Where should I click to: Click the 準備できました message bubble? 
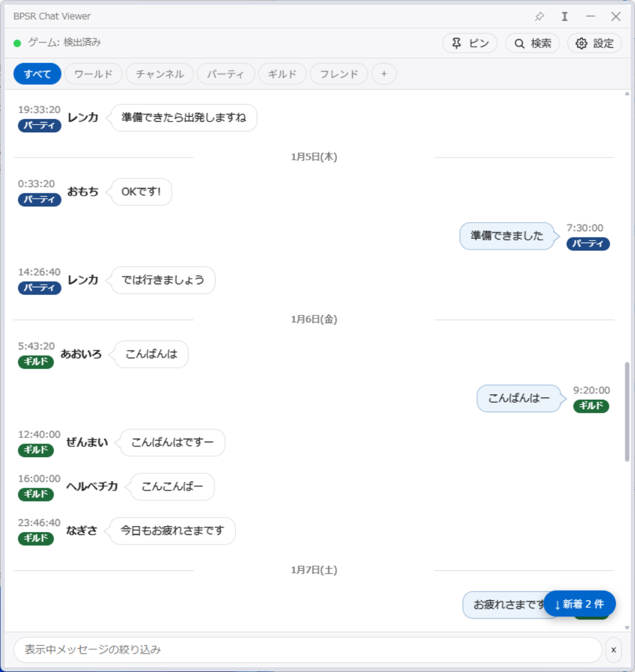coord(507,236)
